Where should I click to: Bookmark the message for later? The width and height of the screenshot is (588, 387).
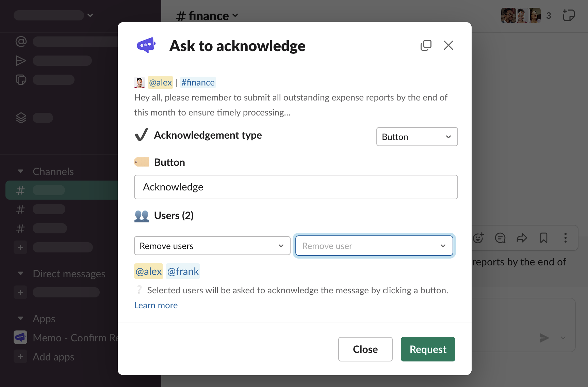pyautogui.click(x=543, y=238)
